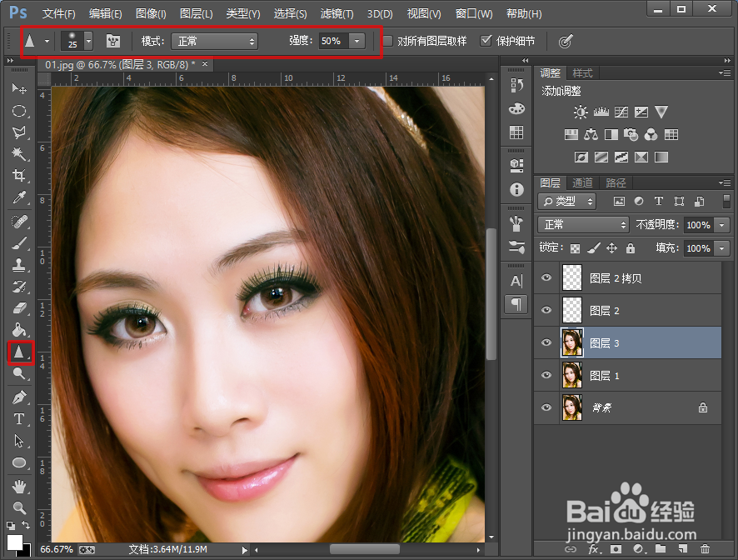Open the 不透明度 opacity dropdown arrow
This screenshot has height=560, width=738.
tap(721, 225)
